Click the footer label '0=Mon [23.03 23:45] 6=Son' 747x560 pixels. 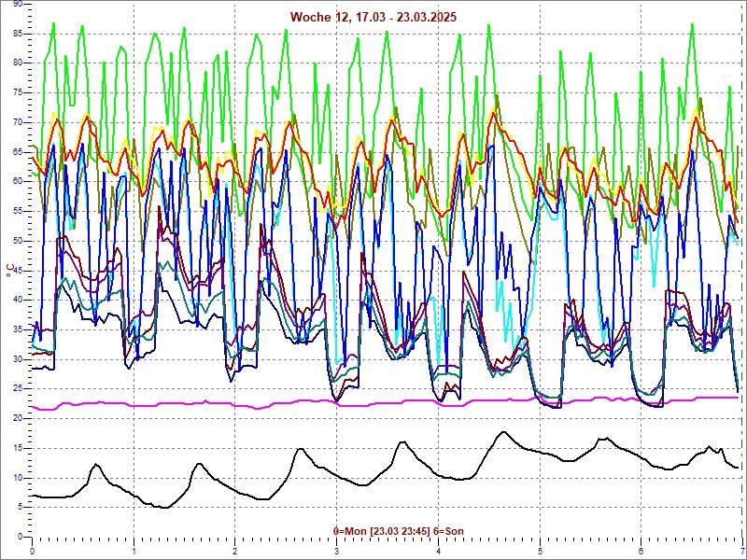point(399,531)
